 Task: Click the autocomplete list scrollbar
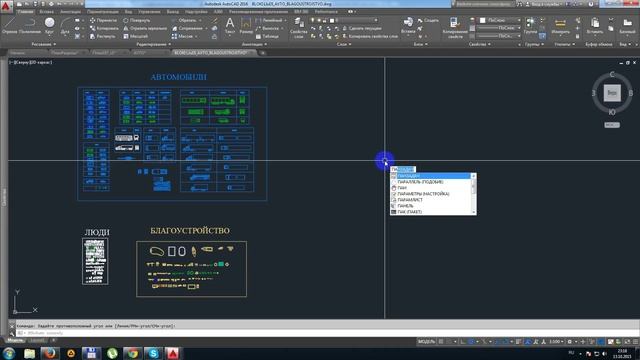[473, 194]
